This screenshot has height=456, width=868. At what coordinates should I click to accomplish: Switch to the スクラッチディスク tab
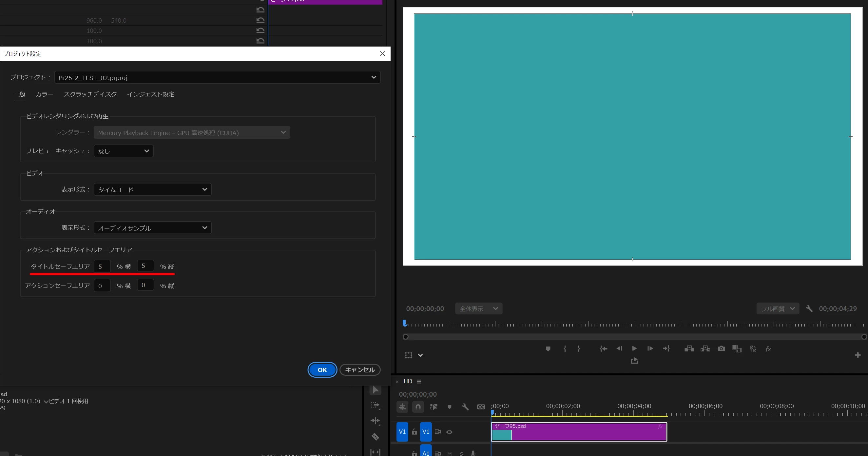coord(90,94)
